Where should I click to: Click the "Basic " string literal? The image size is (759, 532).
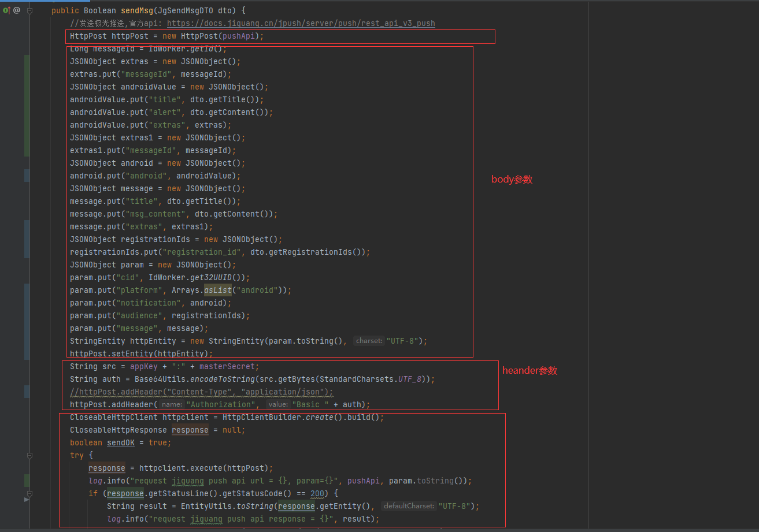pyautogui.click(x=310, y=404)
